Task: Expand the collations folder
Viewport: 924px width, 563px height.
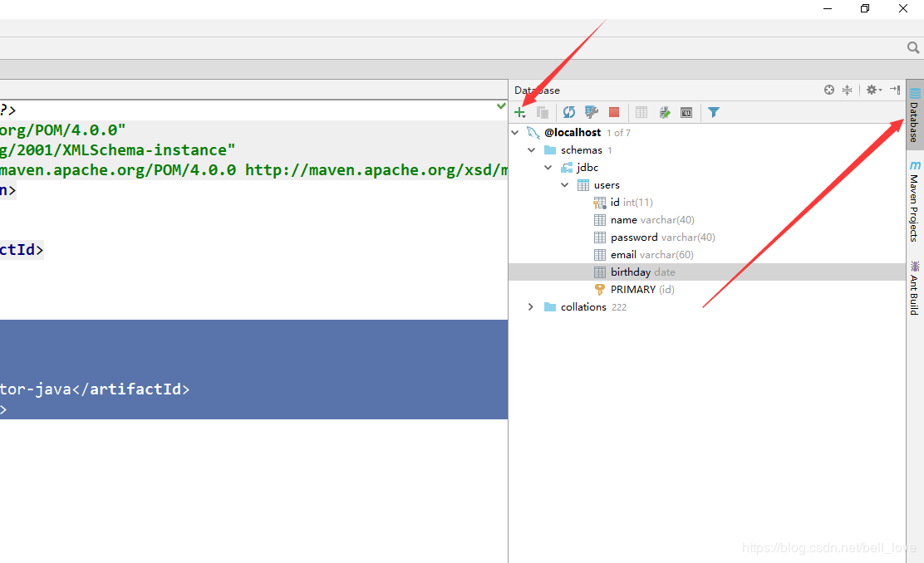Action: point(531,306)
